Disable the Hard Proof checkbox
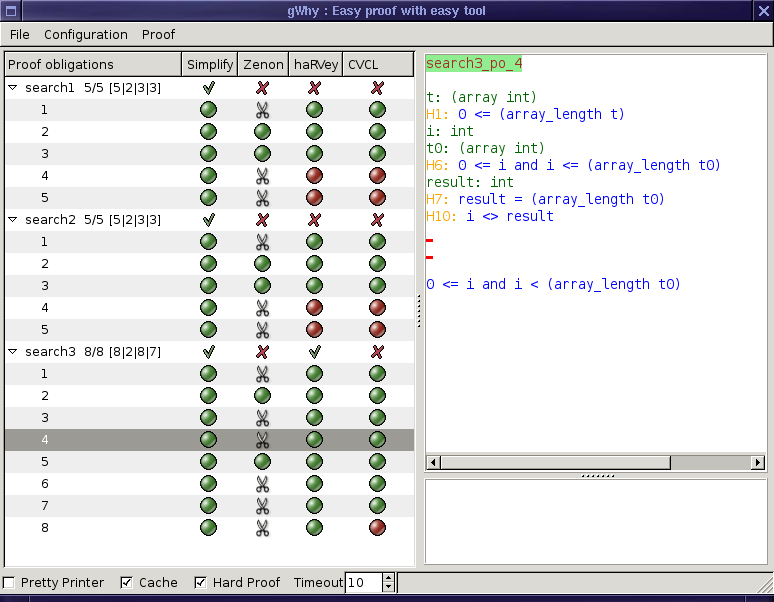This screenshot has width=774, height=602. (200, 583)
